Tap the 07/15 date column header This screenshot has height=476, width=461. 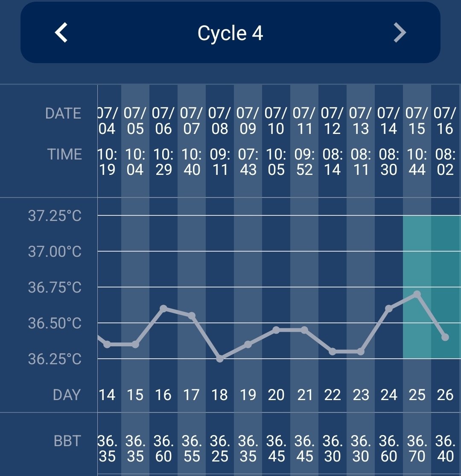pos(417,121)
